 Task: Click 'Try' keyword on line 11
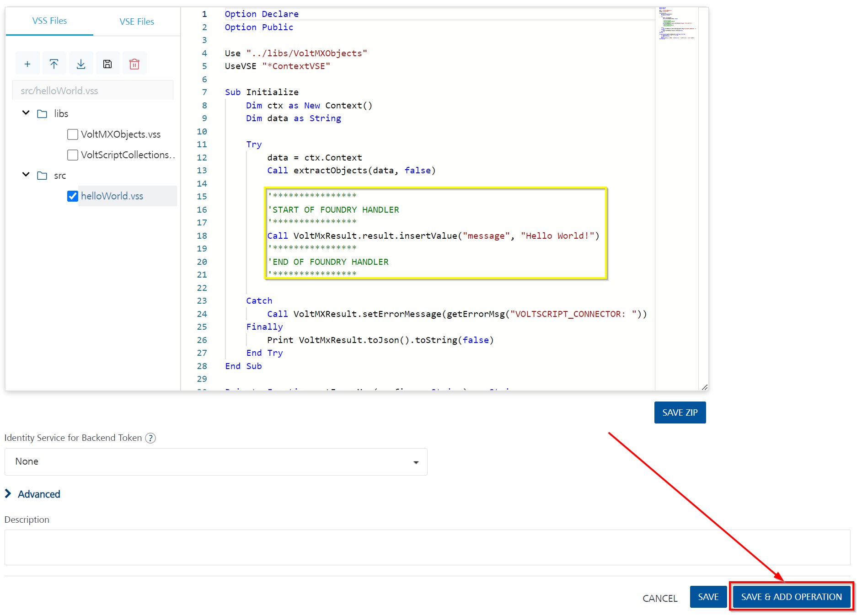coord(254,145)
